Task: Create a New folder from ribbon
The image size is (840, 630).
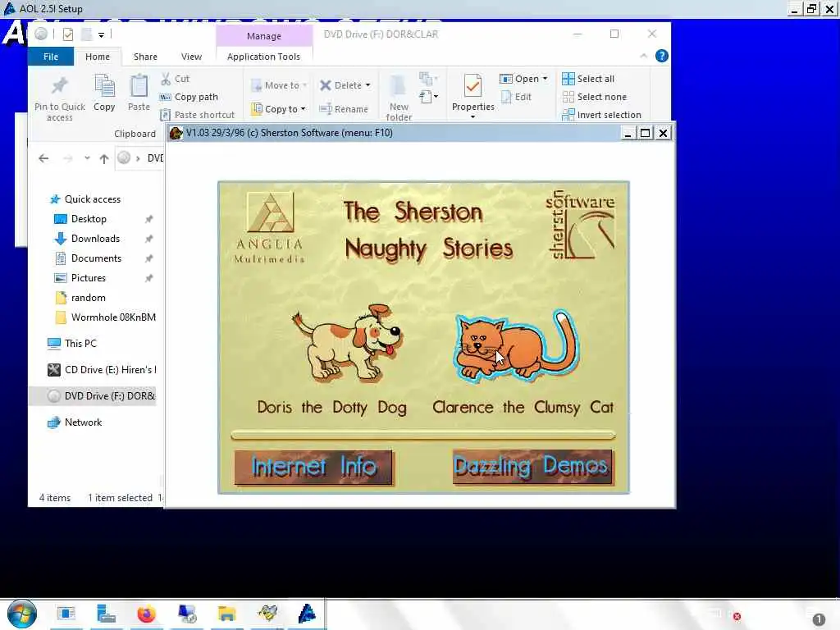Action: (x=399, y=98)
